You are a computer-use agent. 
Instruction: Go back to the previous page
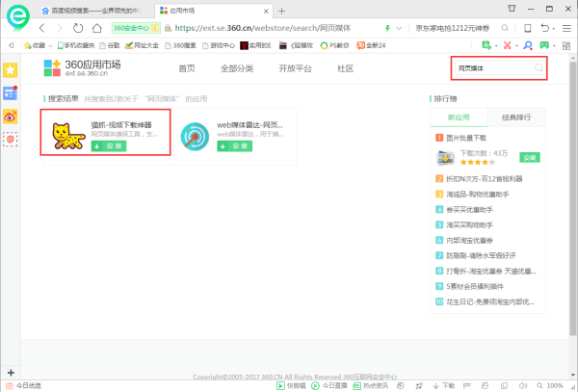pos(41,28)
